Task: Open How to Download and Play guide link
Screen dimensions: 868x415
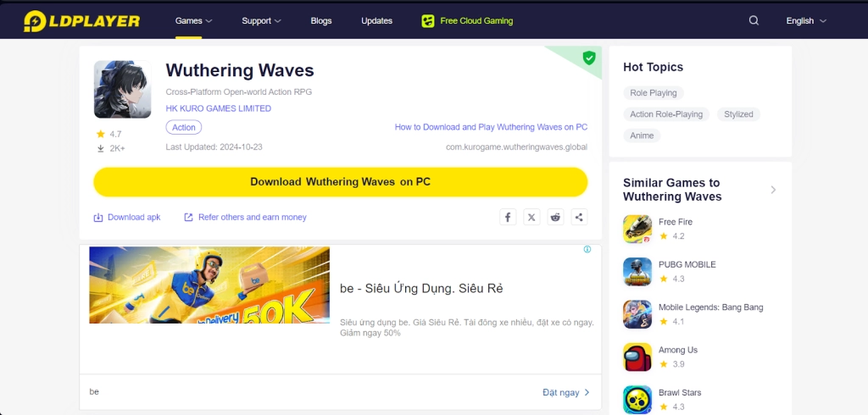Action: click(x=491, y=127)
